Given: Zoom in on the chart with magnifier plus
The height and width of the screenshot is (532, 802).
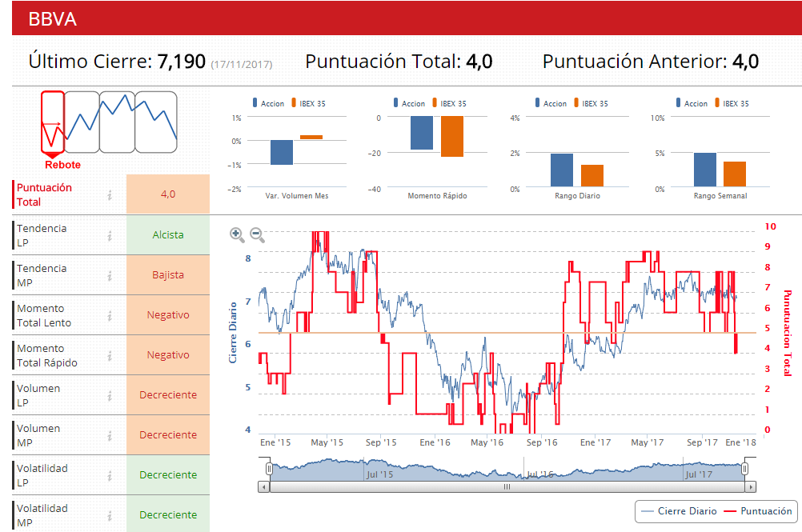Looking at the screenshot, I should (237, 235).
